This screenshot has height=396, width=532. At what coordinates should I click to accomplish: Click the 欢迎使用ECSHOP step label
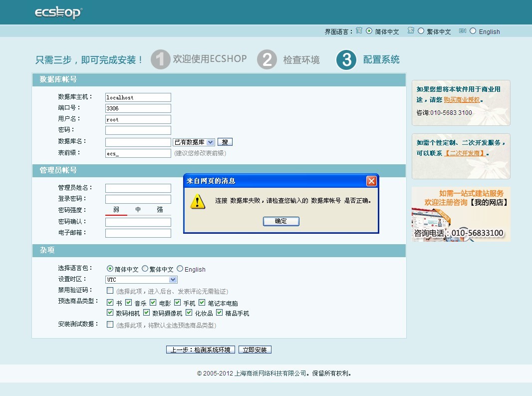tap(210, 59)
